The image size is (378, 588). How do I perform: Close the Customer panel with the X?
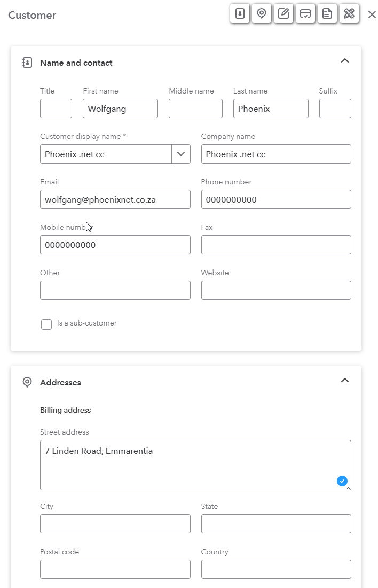click(x=372, y=14)
